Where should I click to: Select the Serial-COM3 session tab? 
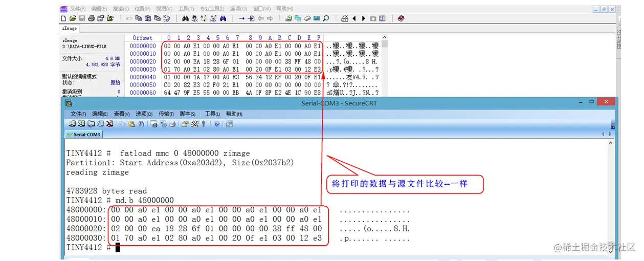coord(84,134)
